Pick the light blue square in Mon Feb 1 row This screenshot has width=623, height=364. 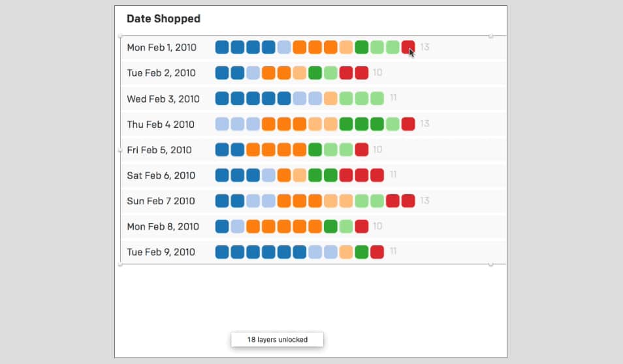point(284,47)
